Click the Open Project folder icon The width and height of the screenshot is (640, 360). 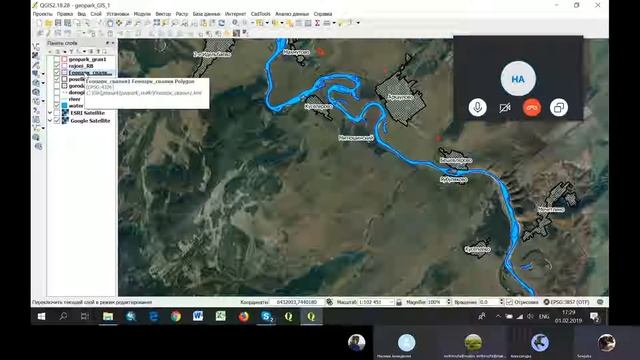point(48,23)
